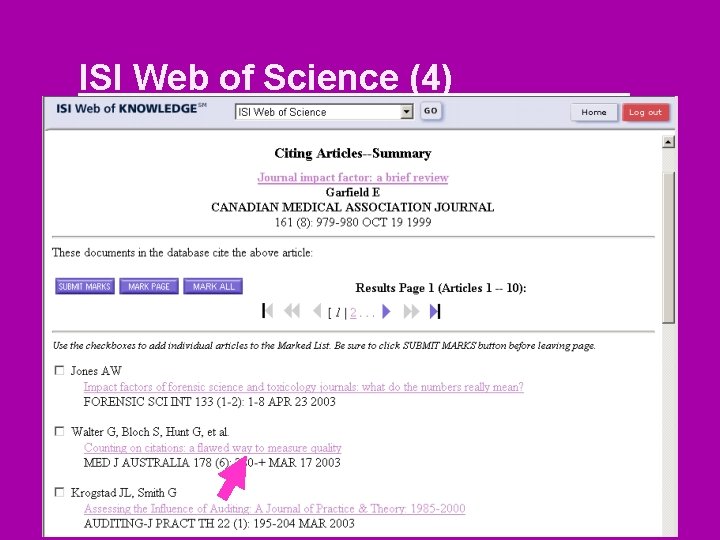Click 'AUDITING-J PRACT TH 22 (1)' citation text
Viewport: 720px width, 540px height.
coord(219,523)
